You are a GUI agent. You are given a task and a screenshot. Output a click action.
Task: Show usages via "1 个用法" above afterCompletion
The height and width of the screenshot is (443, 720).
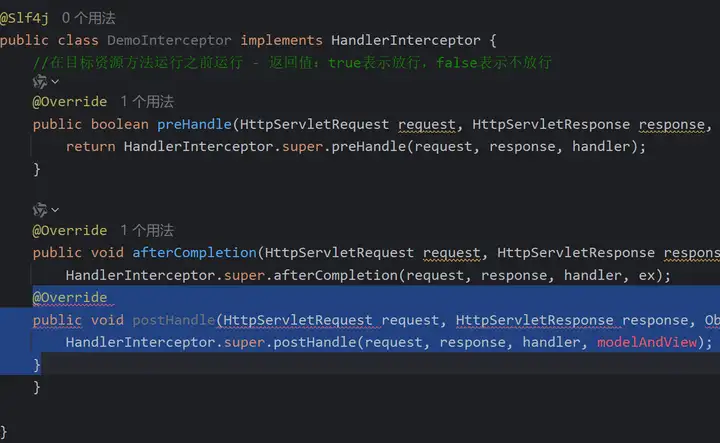tap(147, 230)
